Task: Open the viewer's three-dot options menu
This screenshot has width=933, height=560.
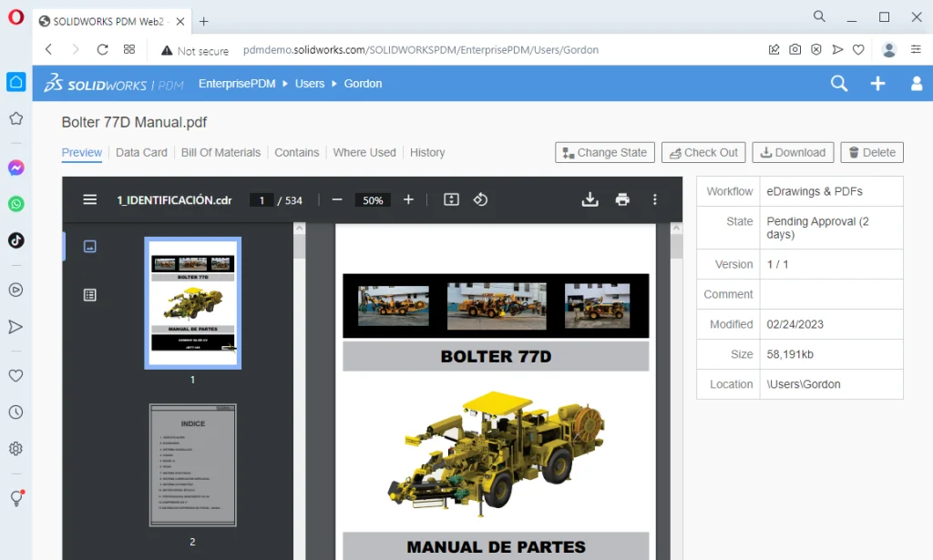Action: click(x=655, y=199)
